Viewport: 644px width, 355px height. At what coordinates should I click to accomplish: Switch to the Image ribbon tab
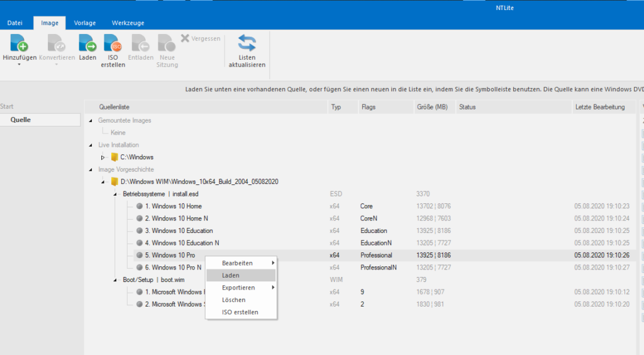pos(50,23)
